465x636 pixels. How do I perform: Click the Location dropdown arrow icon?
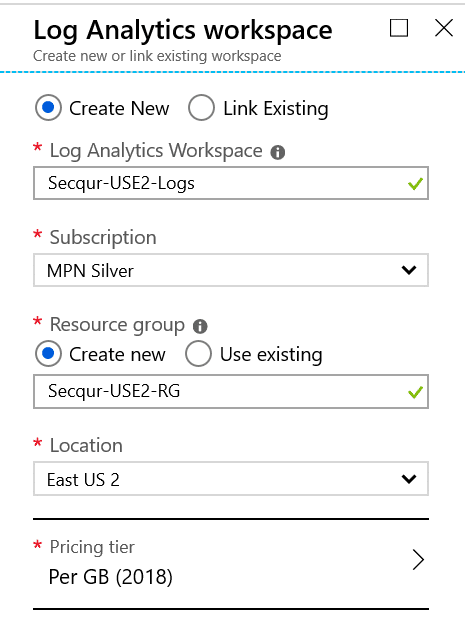point(409,479)
